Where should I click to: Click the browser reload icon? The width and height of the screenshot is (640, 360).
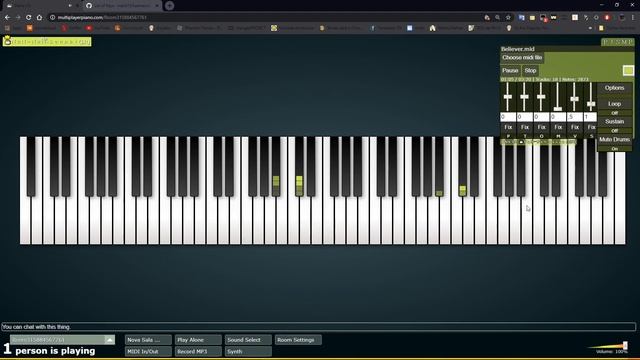(x=29, y=18)
